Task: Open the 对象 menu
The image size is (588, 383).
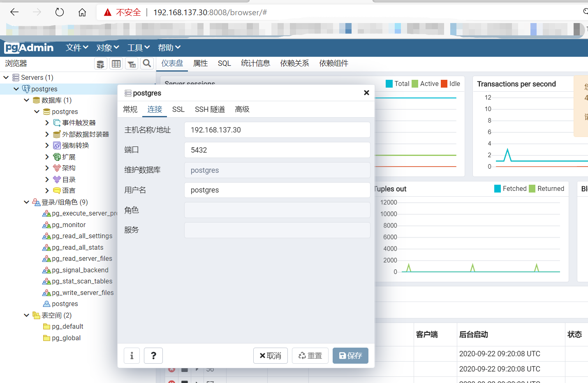Action: coord(108,48)
